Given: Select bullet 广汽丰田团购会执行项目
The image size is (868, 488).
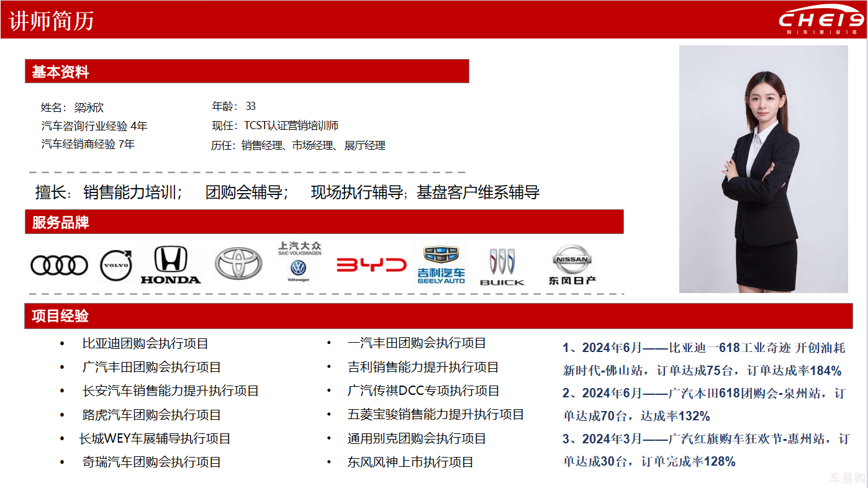Looking at the screenshot, I should tap(151, 368).
